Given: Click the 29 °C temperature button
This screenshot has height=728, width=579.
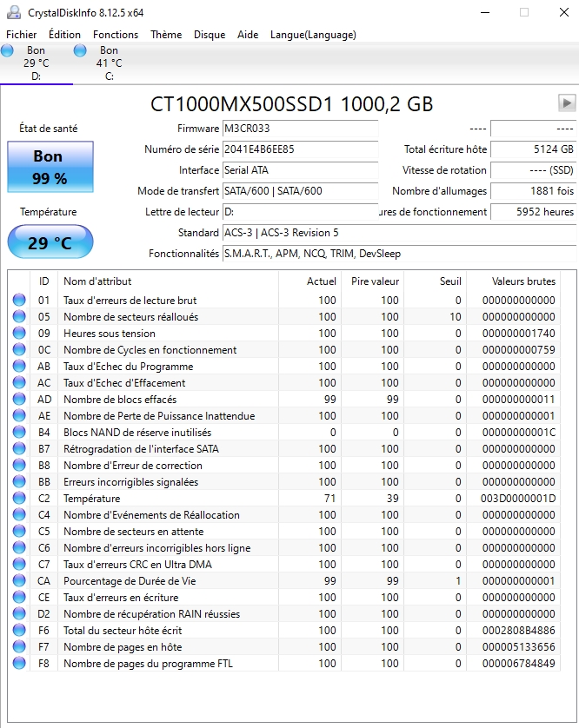Looking at the screenshot, I should coord(50,242).
